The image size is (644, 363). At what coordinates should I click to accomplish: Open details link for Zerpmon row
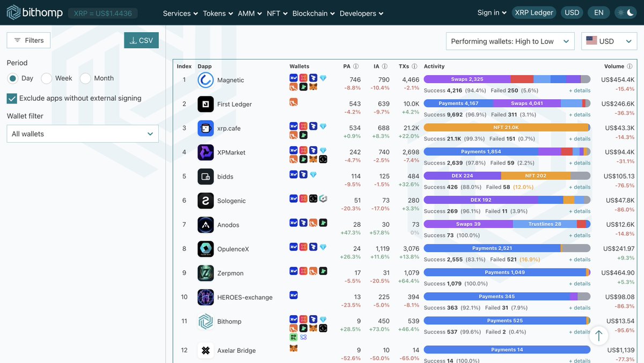pyautogui.click(x=580, y=284)
